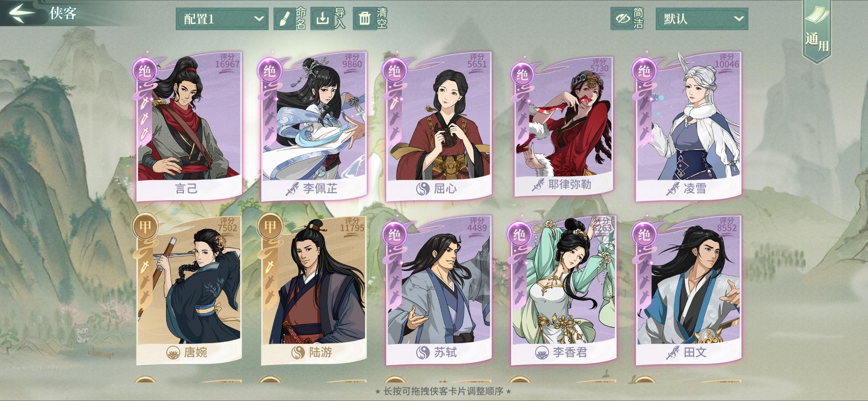This screenshot has height=401, width=868.
Task: Click the yin-yang icon beside 屈心
Action: coord(423,189)
